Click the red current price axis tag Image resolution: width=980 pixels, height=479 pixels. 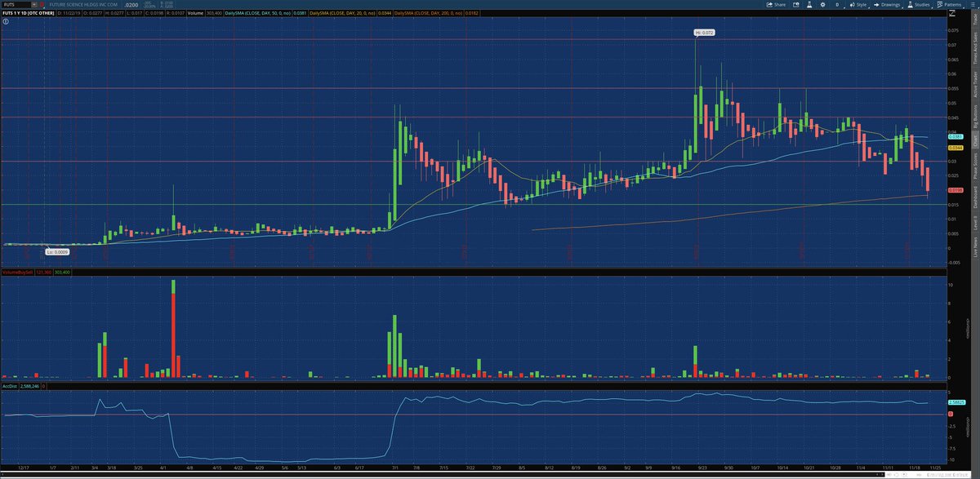pos(956,190)
